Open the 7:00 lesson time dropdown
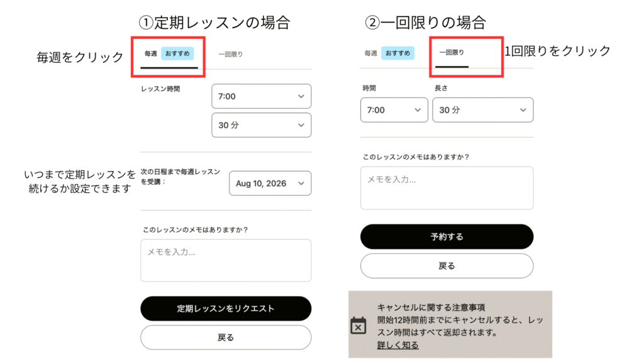644x362 pixels. [261, 96]
